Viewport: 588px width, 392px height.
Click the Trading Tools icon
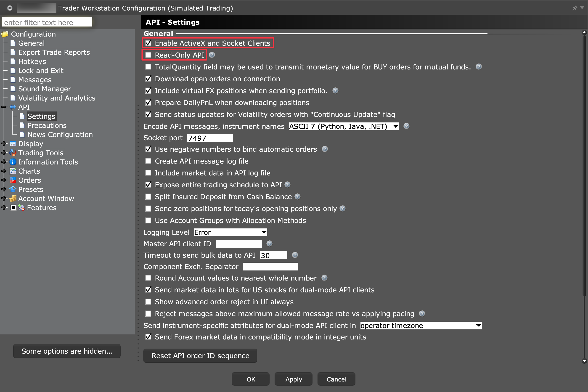[x=13, y=153]
